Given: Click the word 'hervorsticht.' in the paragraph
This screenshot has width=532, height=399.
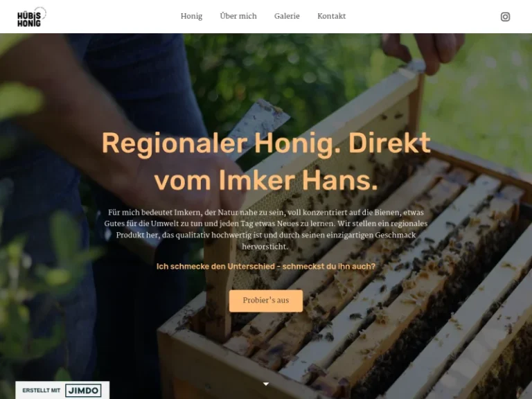Looking at the screenshot, I should pyautogui.click(x=265, y=247).
